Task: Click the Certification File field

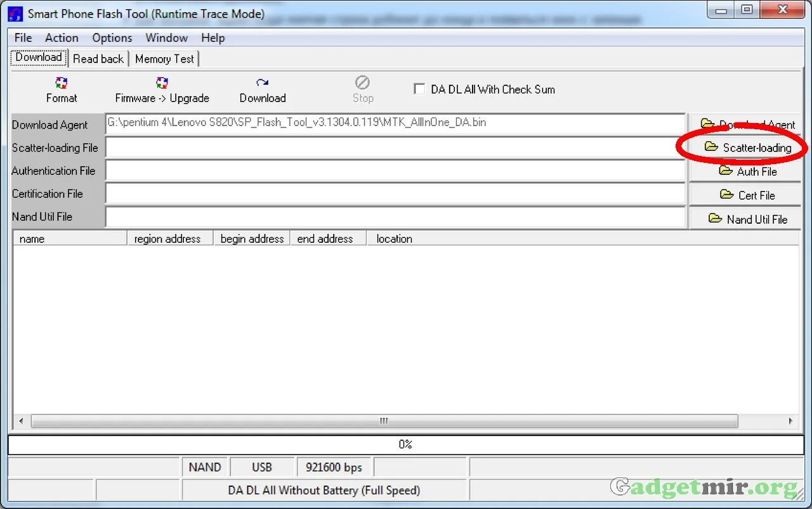Action: click(396, 194)
